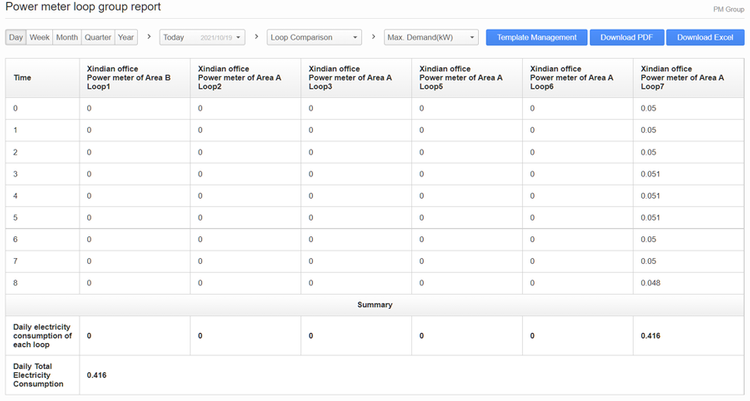
Task: Click the arrow icon before Loop Comparison
Action: tap(257, 37)
